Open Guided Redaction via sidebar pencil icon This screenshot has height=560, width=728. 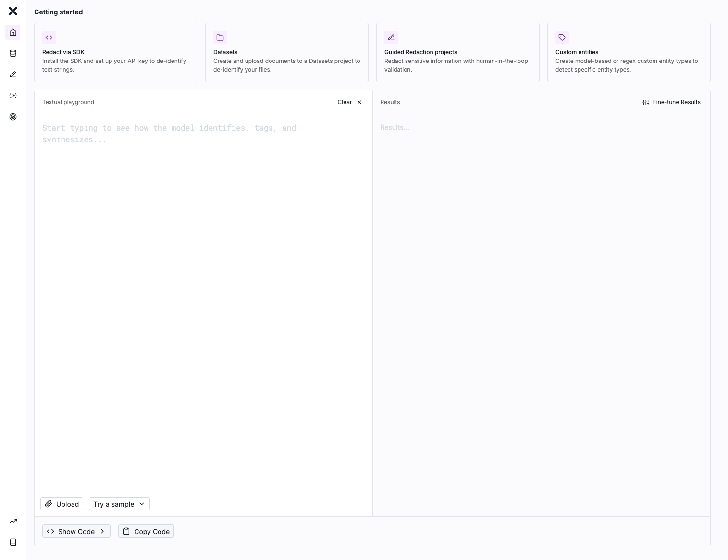[13, 75]
